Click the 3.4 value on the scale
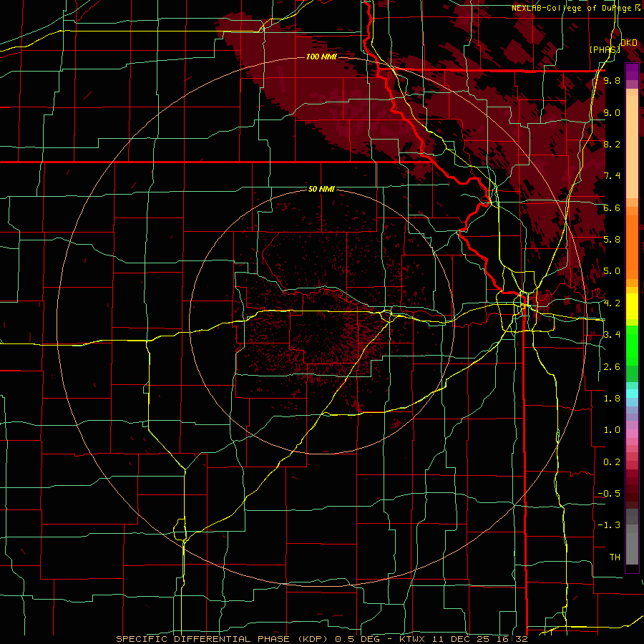The image size is (644, 644). (x=612, y=334)
